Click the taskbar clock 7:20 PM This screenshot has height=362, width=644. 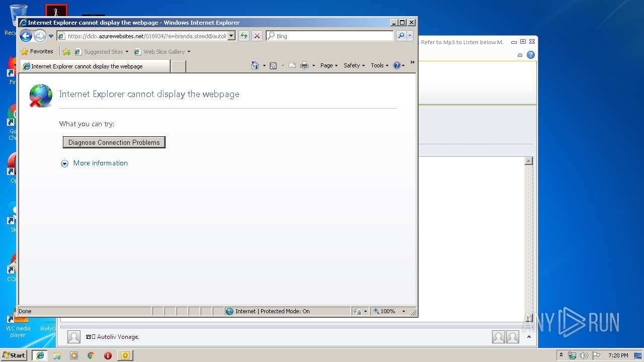click(x=618, y=355)
